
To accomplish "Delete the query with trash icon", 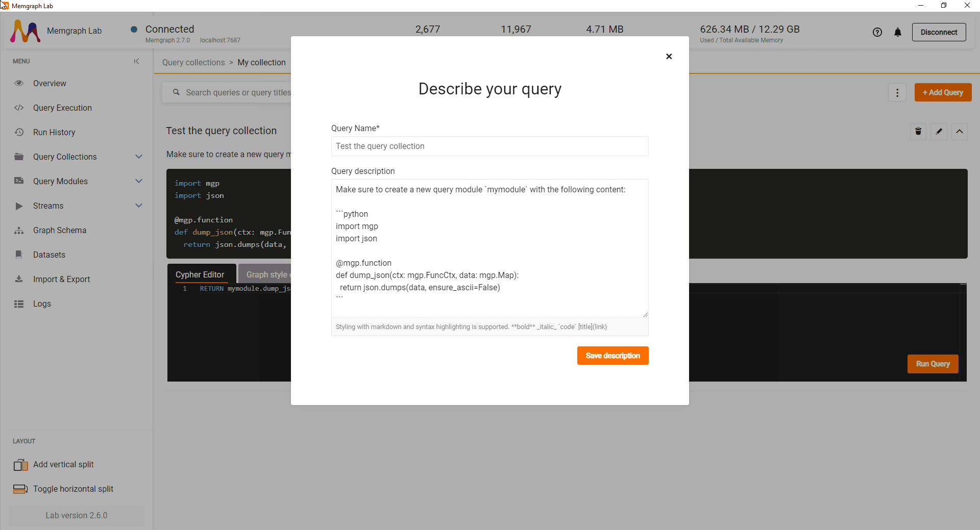I will 918,132.
